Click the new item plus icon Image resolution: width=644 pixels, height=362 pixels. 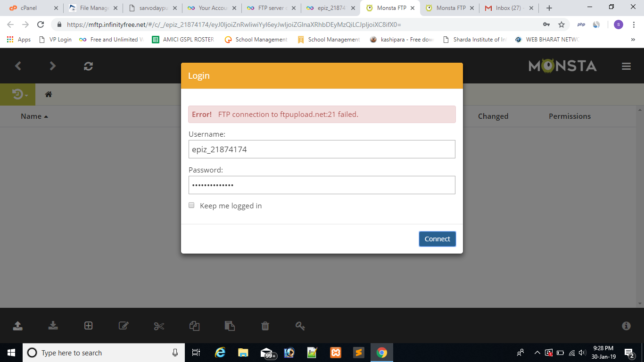tap(88, 326)
